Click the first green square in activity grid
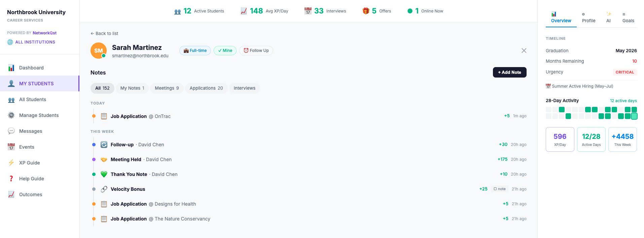Image resolution: width=644 pixels, height=238 pixels. [x=562, y=110]
